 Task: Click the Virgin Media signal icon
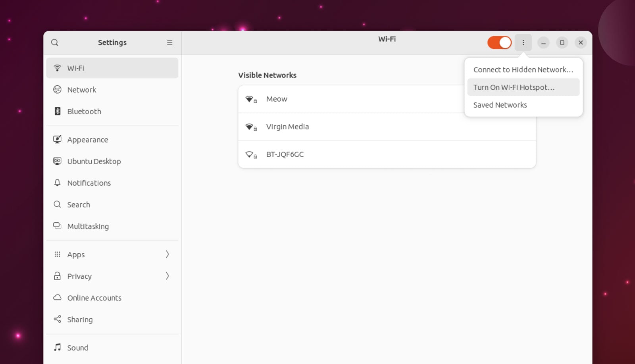(251, 127)
